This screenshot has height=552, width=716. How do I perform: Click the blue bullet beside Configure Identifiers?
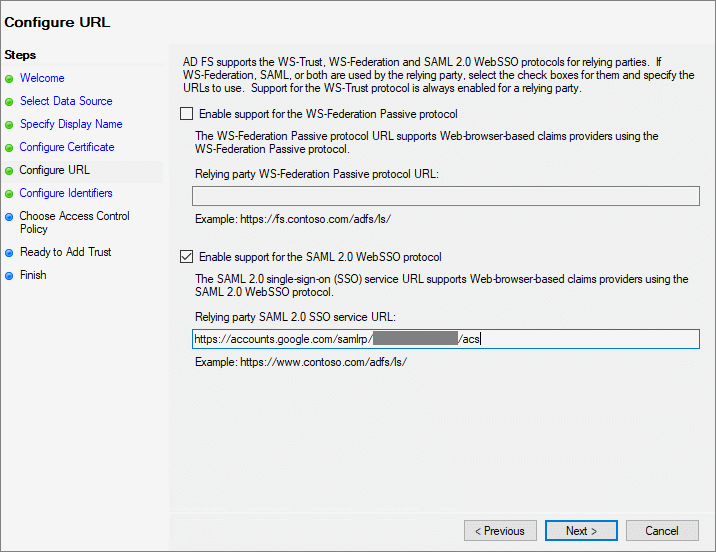(x=10, y=194)
